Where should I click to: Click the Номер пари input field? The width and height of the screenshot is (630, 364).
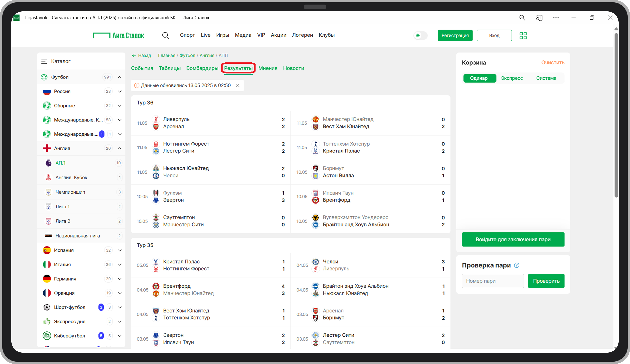[492, 281]
